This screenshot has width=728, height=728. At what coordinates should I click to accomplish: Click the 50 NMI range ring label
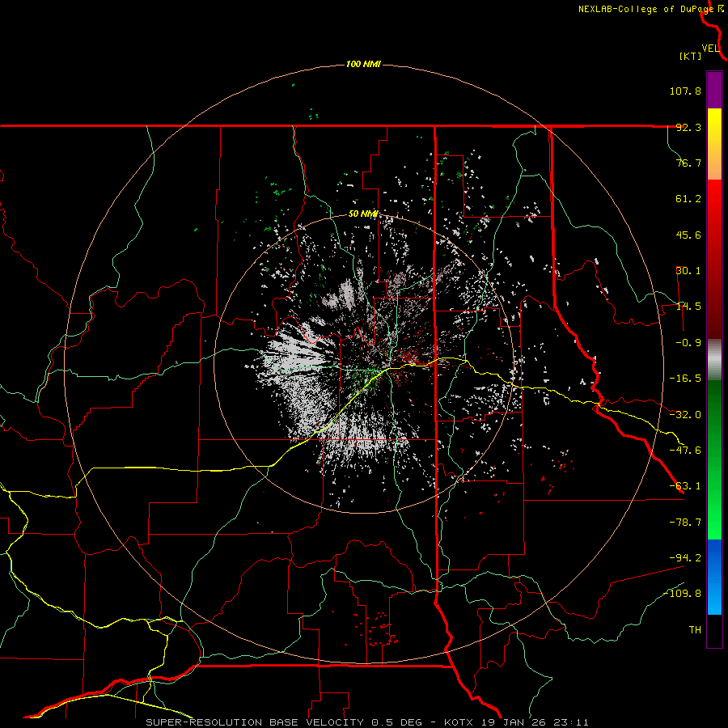click(363, 214)
